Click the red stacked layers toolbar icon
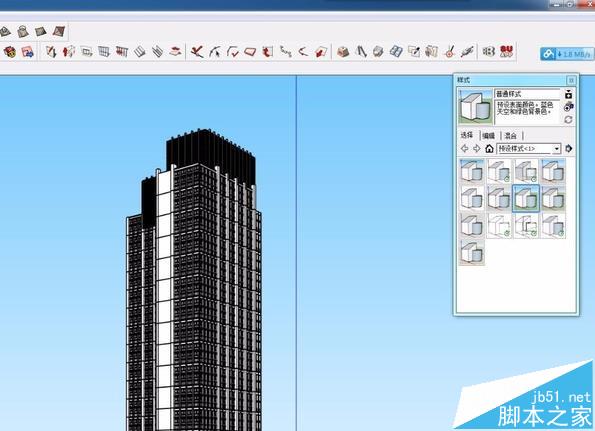This screenshot has height=431, width=595. (175, 51)
